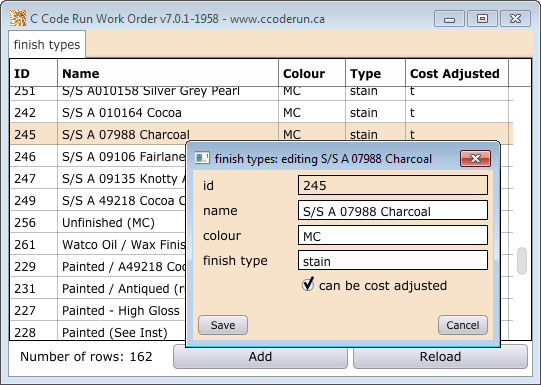Reload the finish types table
Viewport: 541px width, 385px height.
pyautogui.click(x=440, y=357)
